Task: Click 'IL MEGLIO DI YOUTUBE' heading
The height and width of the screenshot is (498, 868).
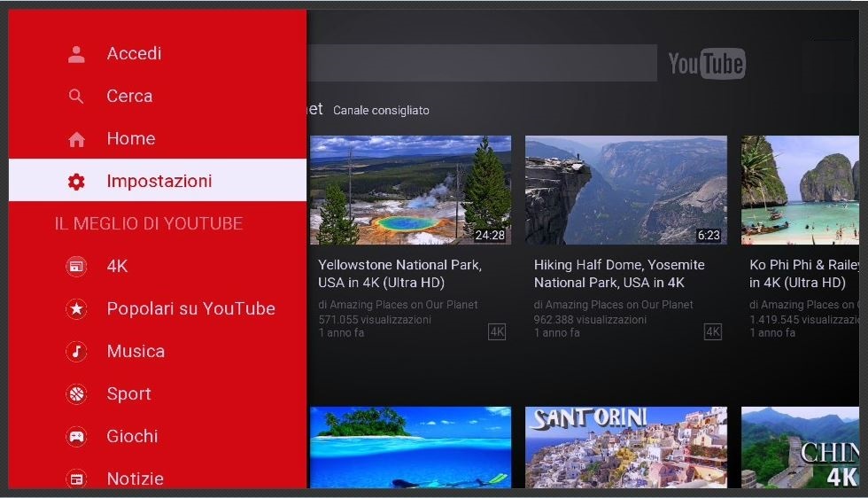Action: pos(149,224)
